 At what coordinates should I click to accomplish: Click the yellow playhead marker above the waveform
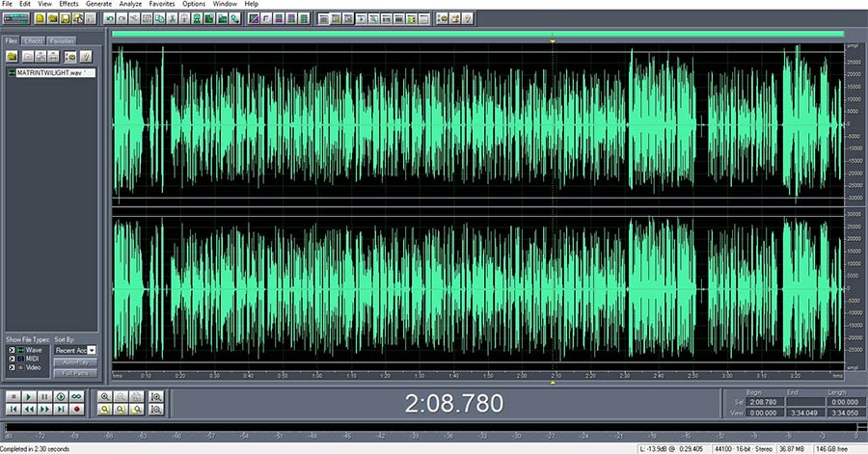553,40
